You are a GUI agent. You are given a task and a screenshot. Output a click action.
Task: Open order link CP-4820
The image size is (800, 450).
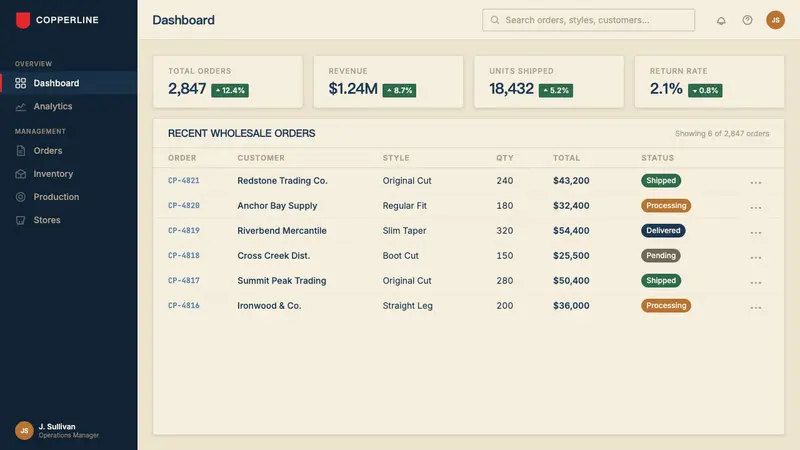pos(184,206)
